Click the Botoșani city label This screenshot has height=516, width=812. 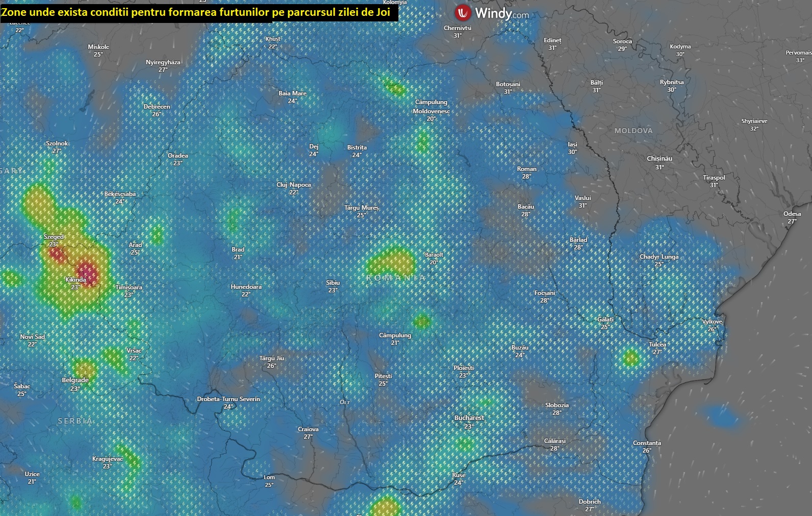508,84
